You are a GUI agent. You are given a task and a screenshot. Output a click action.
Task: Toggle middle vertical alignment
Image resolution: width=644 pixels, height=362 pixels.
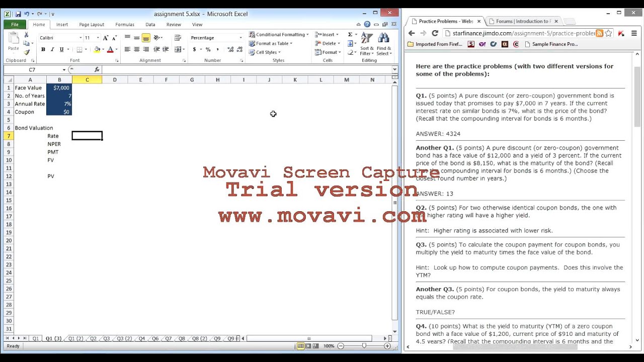pos(136,38)
